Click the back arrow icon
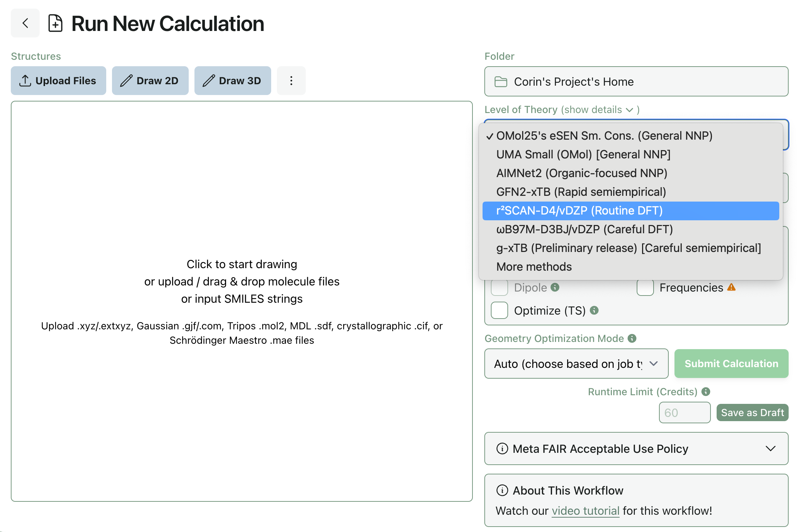The height and width of the screenshot is (532, 798). [x=25, y=23]
